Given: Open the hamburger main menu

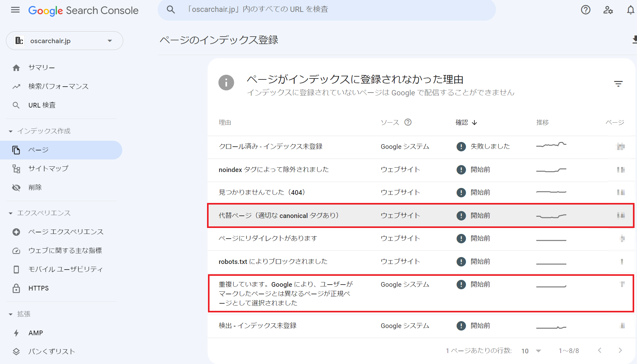Looking at the screenshot, I should pos(15,10).
